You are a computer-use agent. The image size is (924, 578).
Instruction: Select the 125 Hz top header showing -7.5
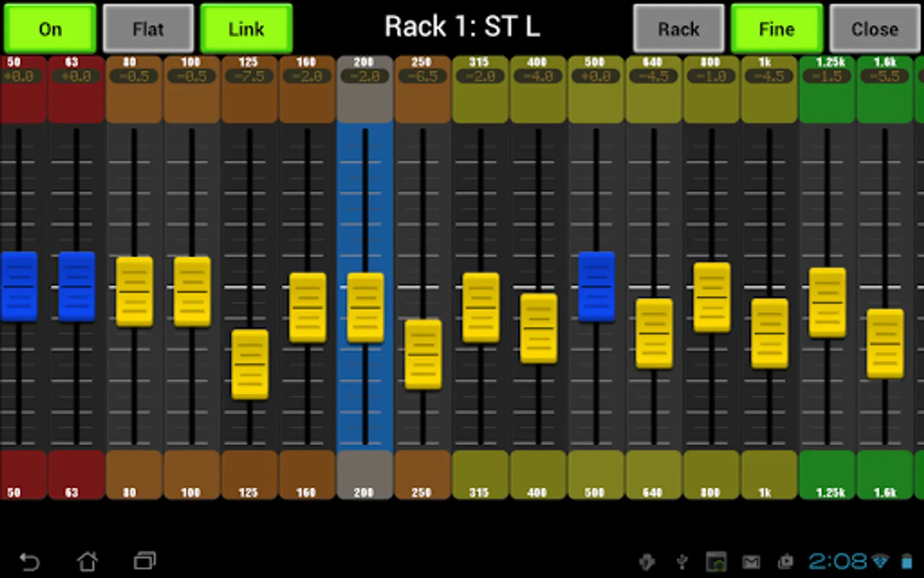click(250, 89)
